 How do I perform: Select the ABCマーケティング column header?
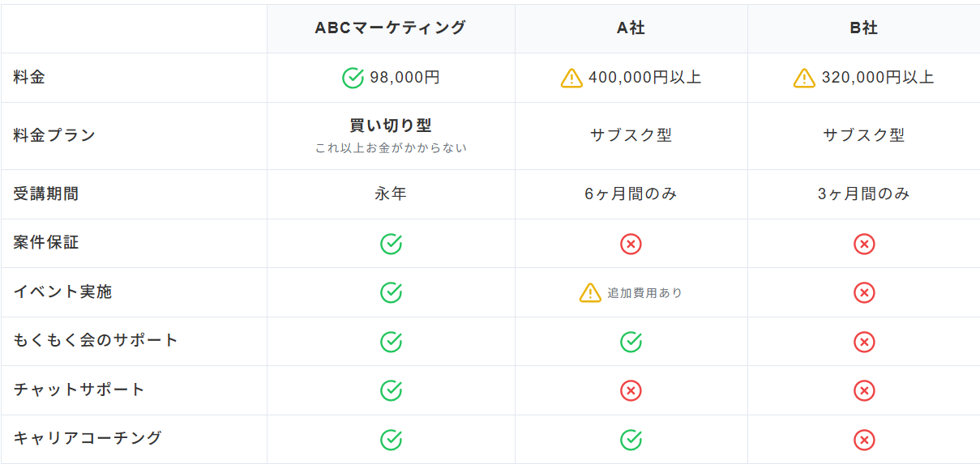point(391,28)
